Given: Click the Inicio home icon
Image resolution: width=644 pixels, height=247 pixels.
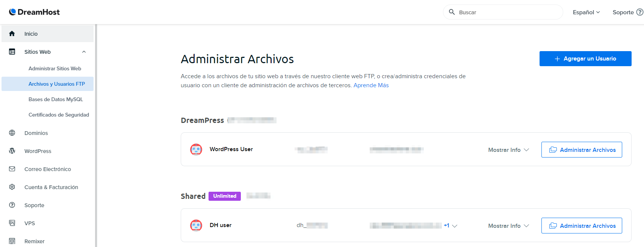Looking at the screenshot, I should [12, 34].
